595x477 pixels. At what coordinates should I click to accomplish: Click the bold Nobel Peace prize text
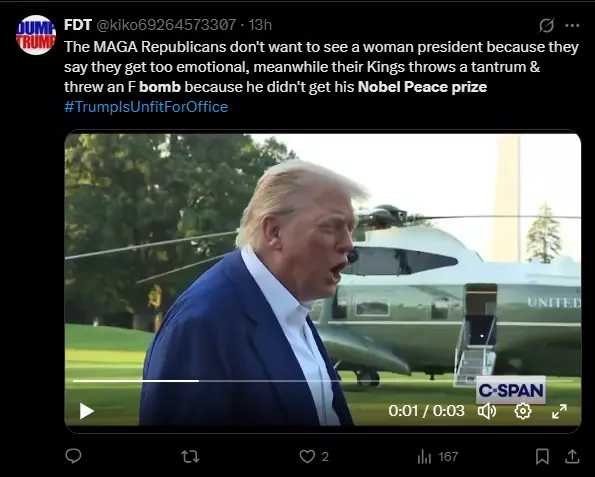[x=422, y=87]
